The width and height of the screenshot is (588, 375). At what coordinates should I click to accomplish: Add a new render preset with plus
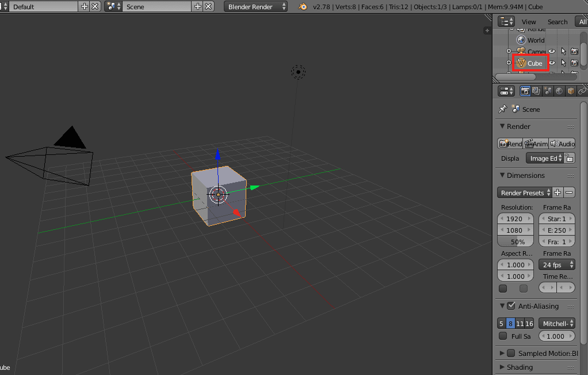(x=558, y=192)
